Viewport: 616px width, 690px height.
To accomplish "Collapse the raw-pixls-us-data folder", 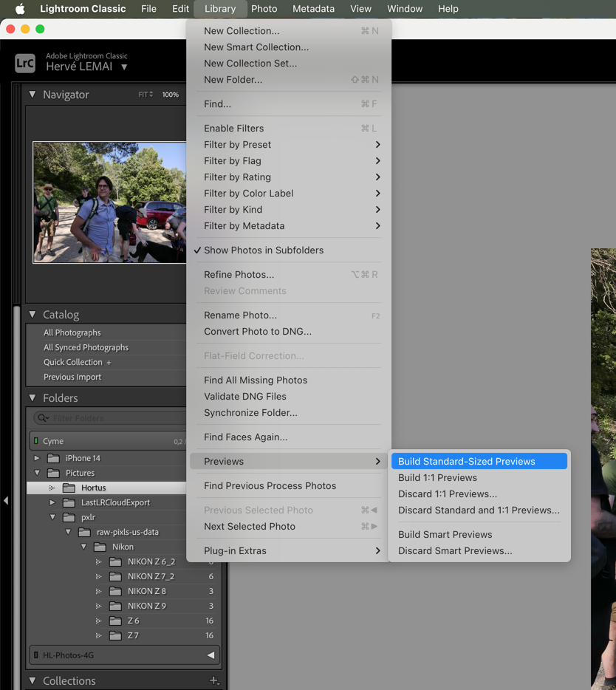I will [68, 532].
